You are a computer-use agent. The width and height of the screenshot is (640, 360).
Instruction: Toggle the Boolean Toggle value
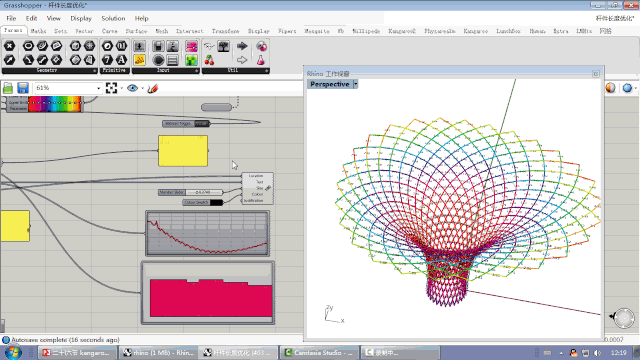pyautogui.click(x=201, y=124)
